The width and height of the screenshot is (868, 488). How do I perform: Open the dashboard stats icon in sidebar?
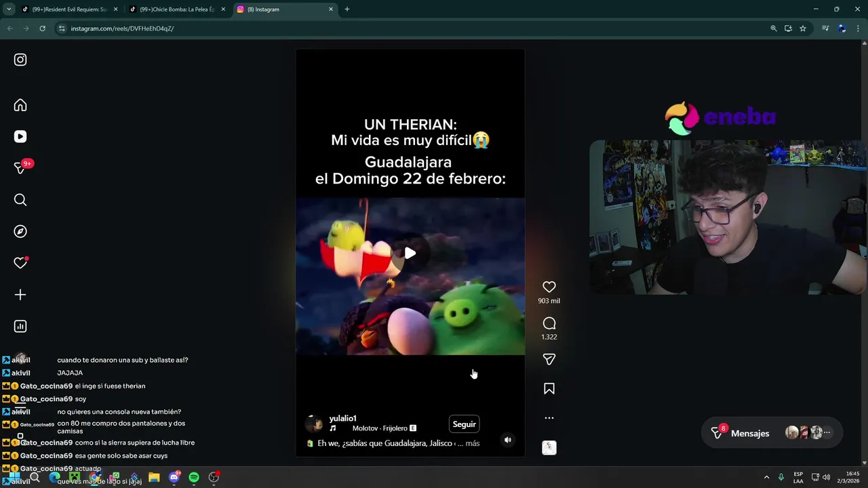pyautogui.click(x=20, y=326)
